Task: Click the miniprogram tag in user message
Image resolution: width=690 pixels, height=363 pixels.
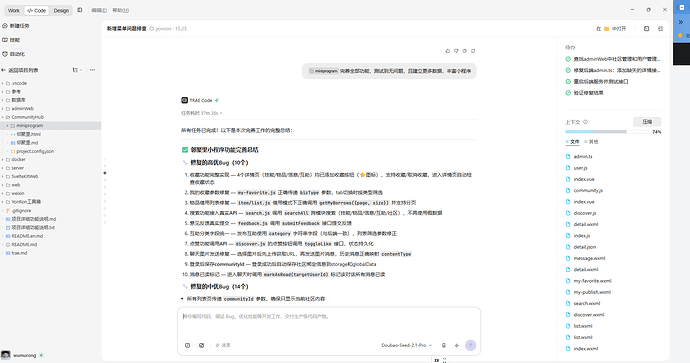Action: coord(323,71)
